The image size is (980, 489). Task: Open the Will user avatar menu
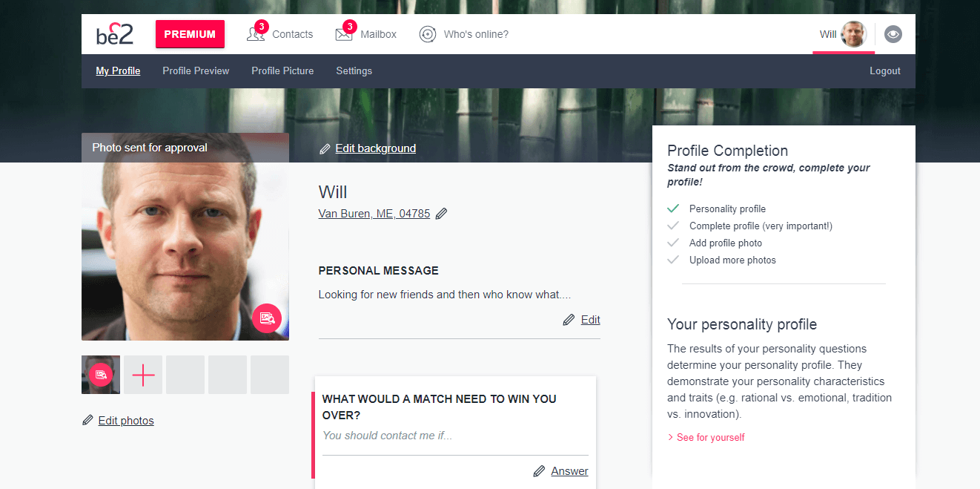click(853, 34)
